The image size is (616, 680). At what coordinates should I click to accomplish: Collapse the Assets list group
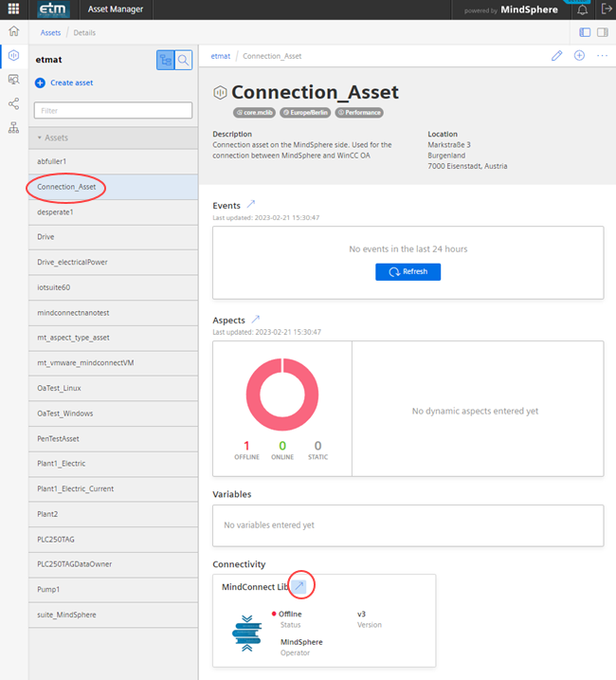pyautogui.click(x=40, y=138)
